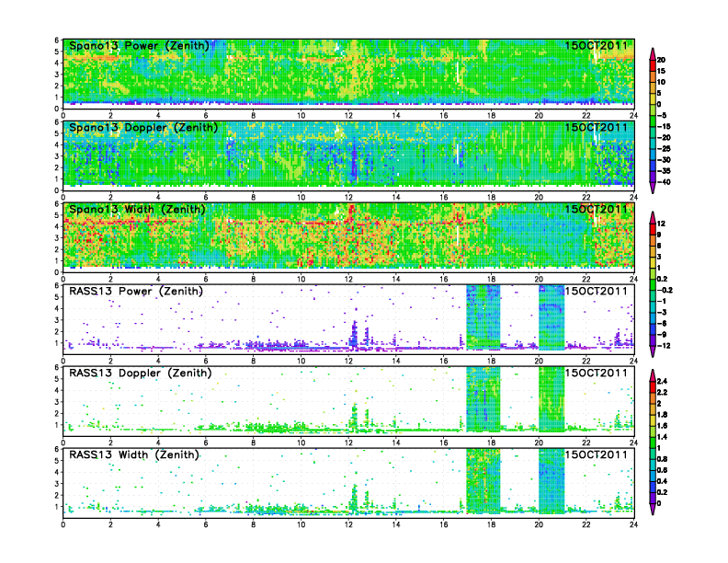This screenshot has height=563, width=728.
Task: Click red segment of the bottom colorbar
Action: point(653,386)
